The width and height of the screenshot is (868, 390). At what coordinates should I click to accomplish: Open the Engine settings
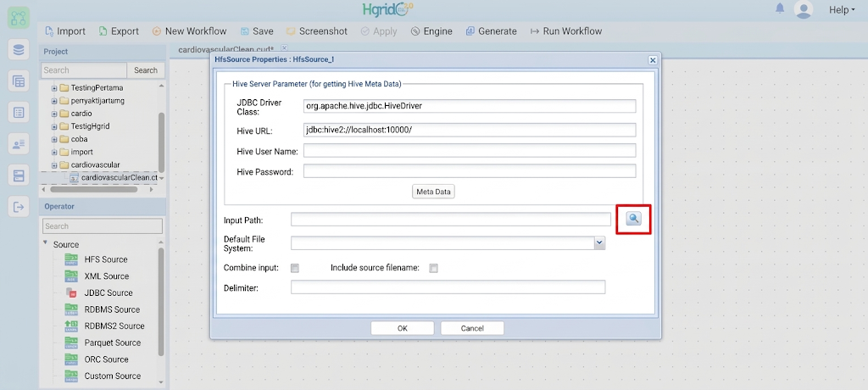431,31
